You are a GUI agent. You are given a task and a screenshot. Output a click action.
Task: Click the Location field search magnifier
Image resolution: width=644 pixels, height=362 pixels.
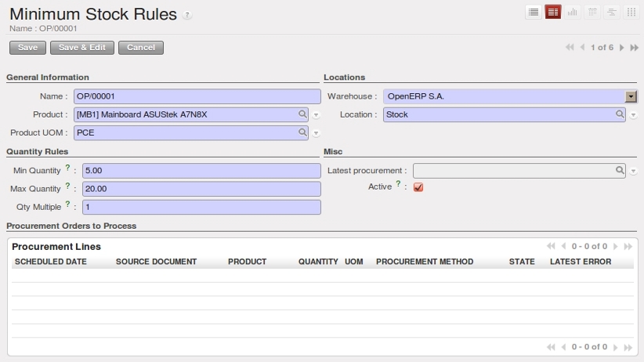620,114
